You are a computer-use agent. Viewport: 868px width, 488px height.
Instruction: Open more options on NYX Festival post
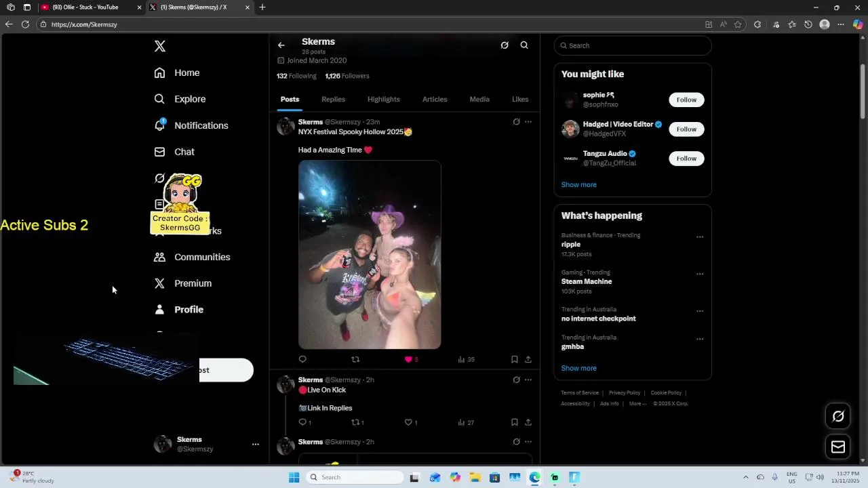[x=528, y=122]
